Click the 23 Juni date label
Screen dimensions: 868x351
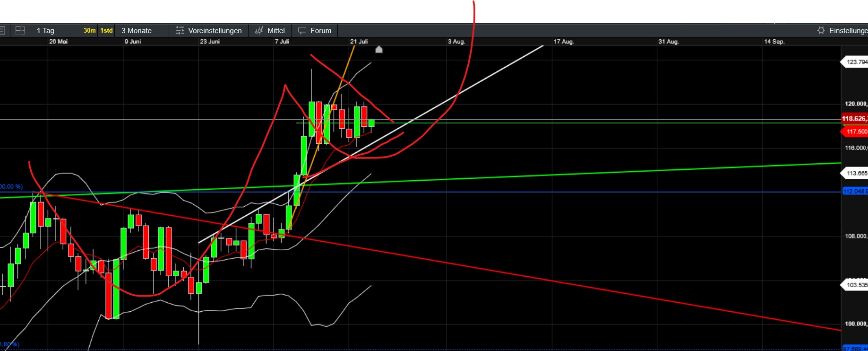click(210, 42)
